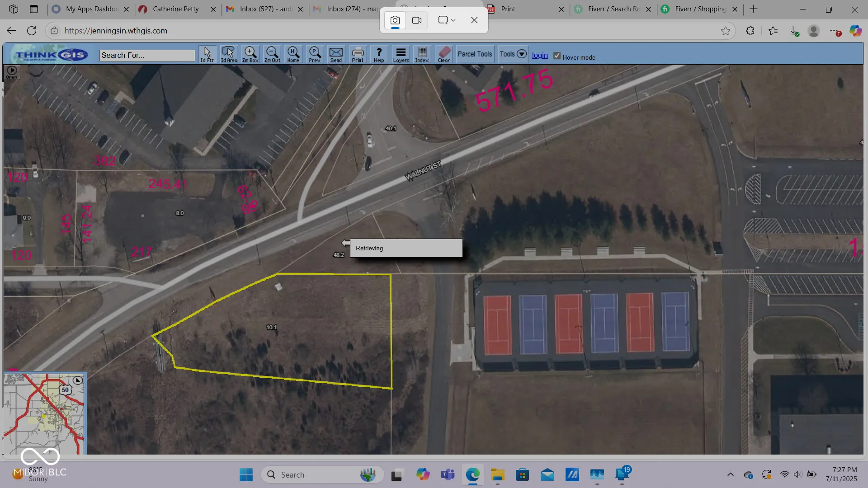Expand the snipping shape mode dropdown
The width and height of the screenshot is (868, 488).
point(453,20)
